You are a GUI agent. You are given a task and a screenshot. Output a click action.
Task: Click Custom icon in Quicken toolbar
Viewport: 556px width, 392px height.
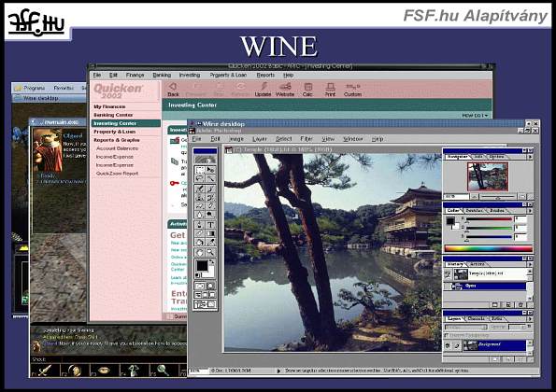(x=352, y=90)
